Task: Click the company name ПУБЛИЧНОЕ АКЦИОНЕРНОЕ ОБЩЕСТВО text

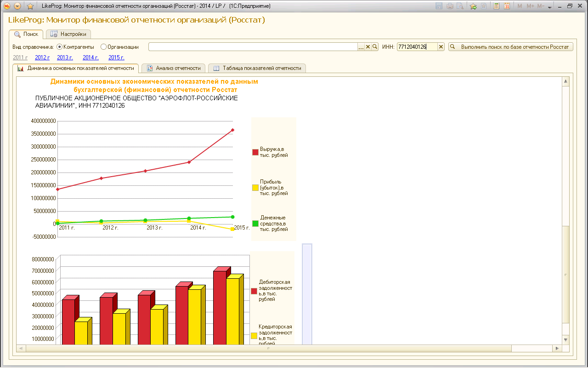Action: [x=136, y=102]
